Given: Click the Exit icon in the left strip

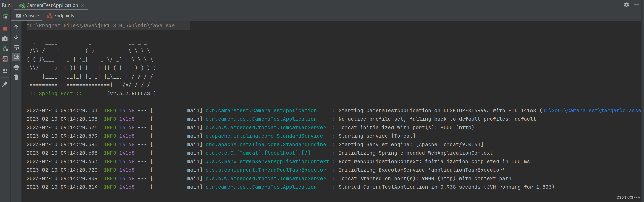Looking at the screenshot, I should tap(5, 59).
